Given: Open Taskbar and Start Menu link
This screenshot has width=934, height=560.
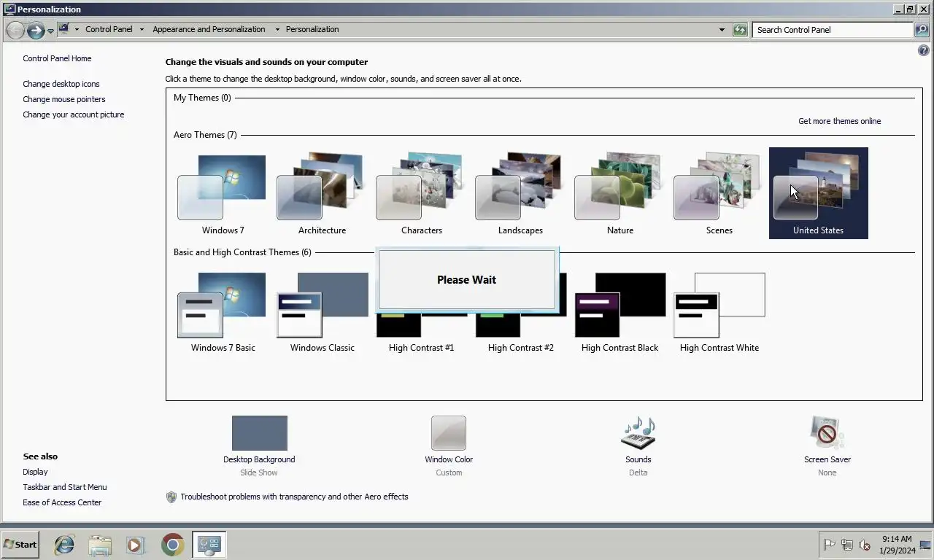Looking at the screenshot, I should coord(65,487).
